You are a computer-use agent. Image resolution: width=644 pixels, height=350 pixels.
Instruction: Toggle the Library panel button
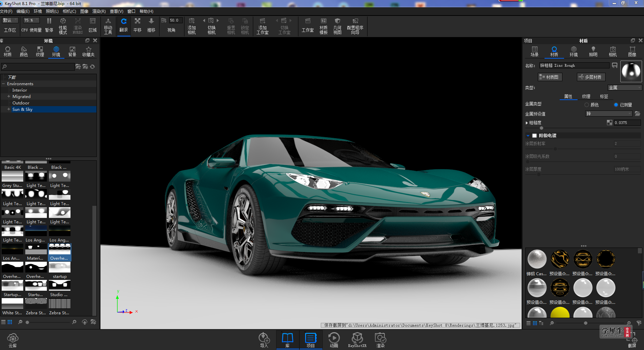point(288,340)
